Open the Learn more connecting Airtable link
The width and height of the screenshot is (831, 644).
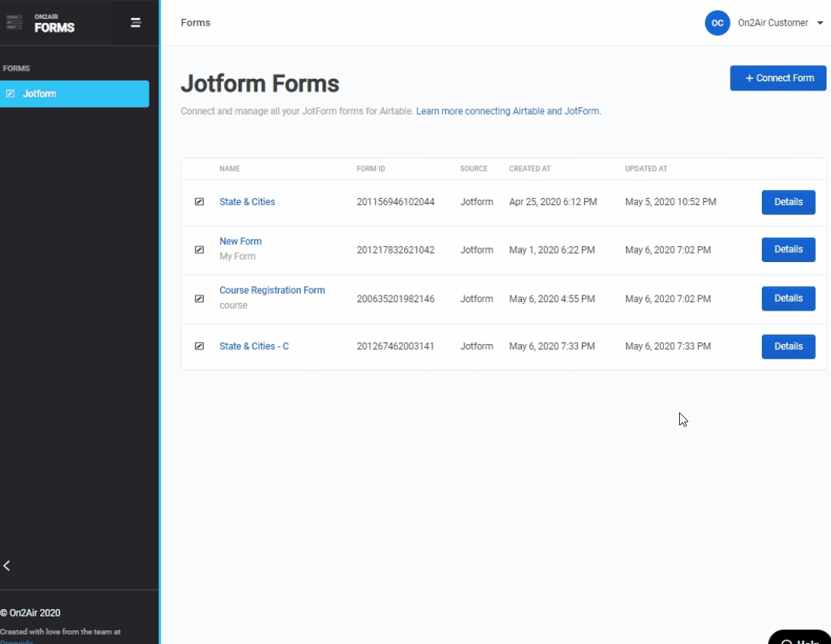(x=507, y=112)
